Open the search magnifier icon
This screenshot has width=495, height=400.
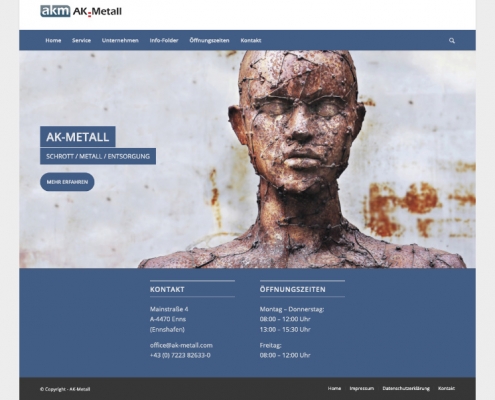(452, 41)
